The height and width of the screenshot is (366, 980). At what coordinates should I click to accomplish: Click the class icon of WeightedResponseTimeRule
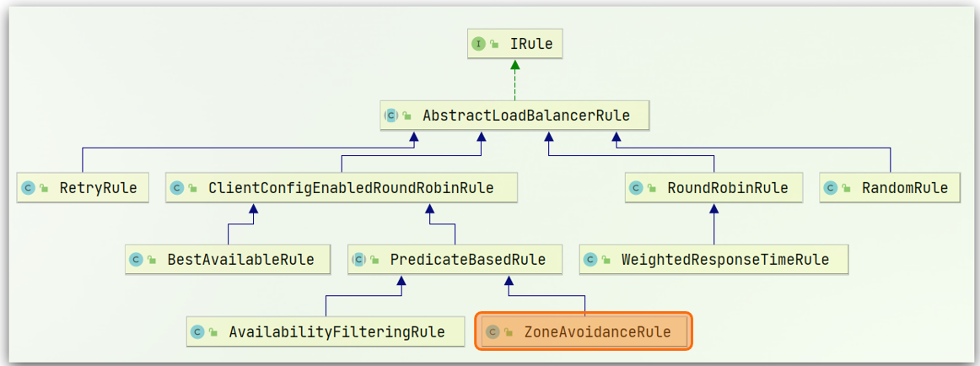coord(590,260)
